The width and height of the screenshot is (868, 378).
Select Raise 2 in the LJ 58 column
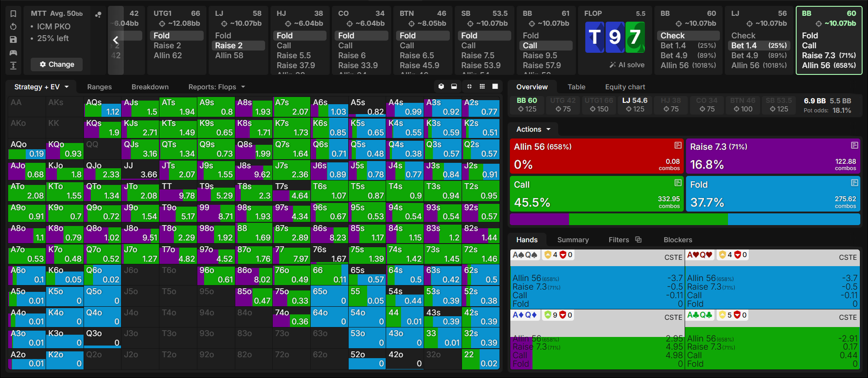tap(238, 46)
